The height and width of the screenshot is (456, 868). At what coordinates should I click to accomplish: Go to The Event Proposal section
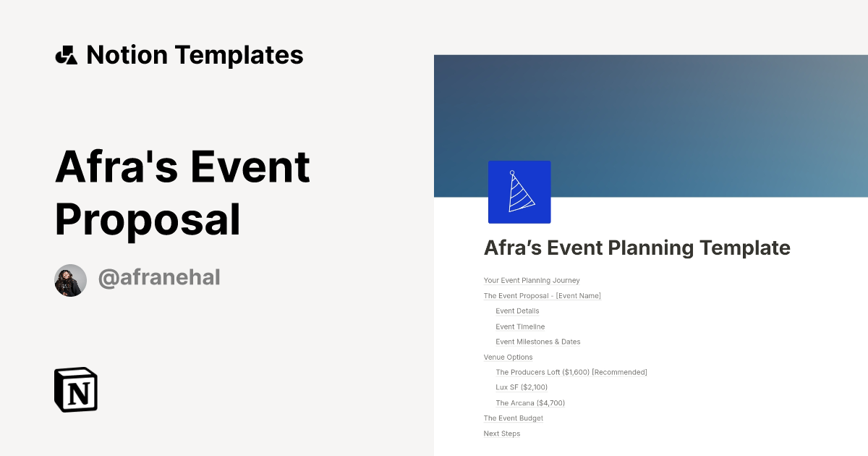point(542,296)
